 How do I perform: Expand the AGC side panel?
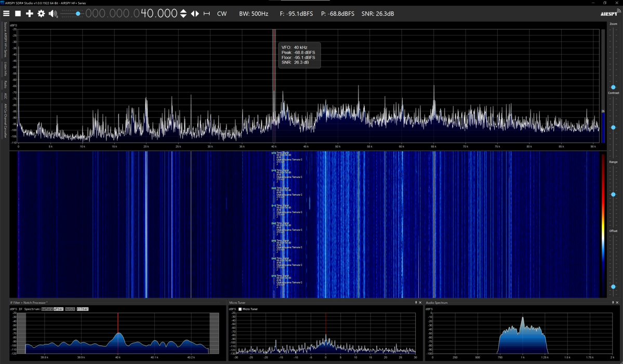click(4, 96)
